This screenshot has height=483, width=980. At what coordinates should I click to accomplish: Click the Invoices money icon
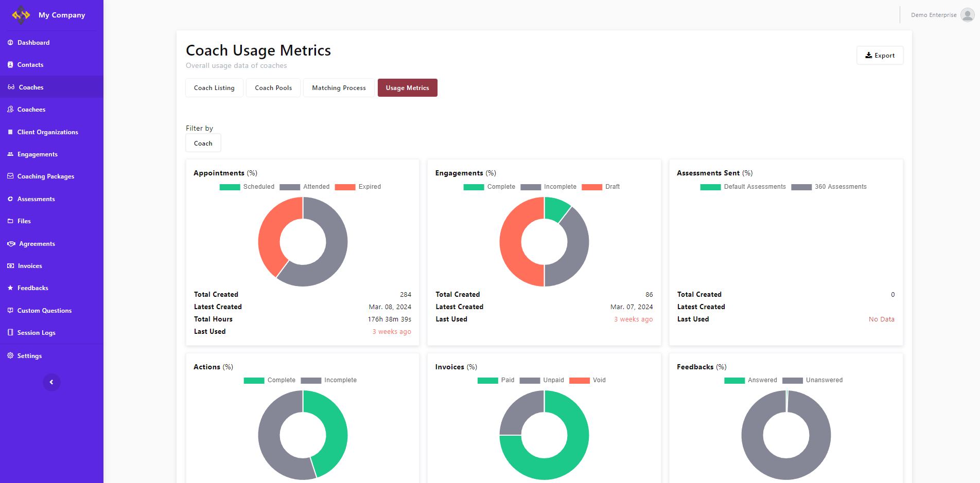[x=10, y=266]
